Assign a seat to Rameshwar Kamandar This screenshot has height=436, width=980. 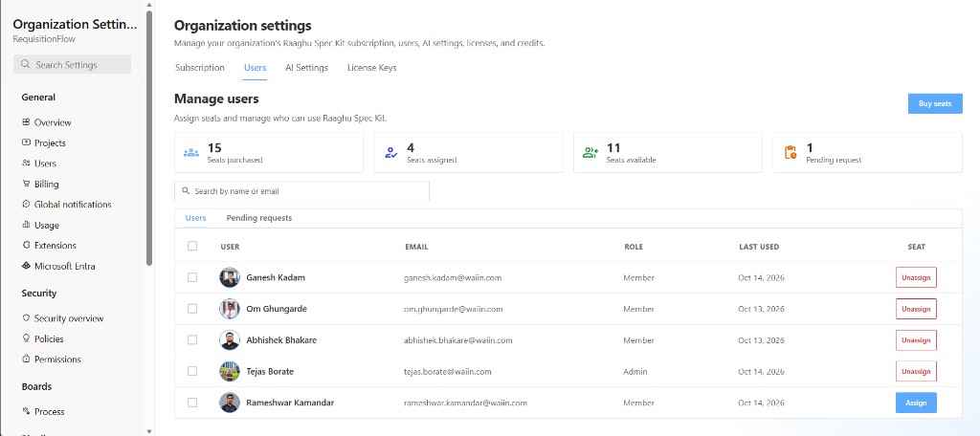pos(916,403)
